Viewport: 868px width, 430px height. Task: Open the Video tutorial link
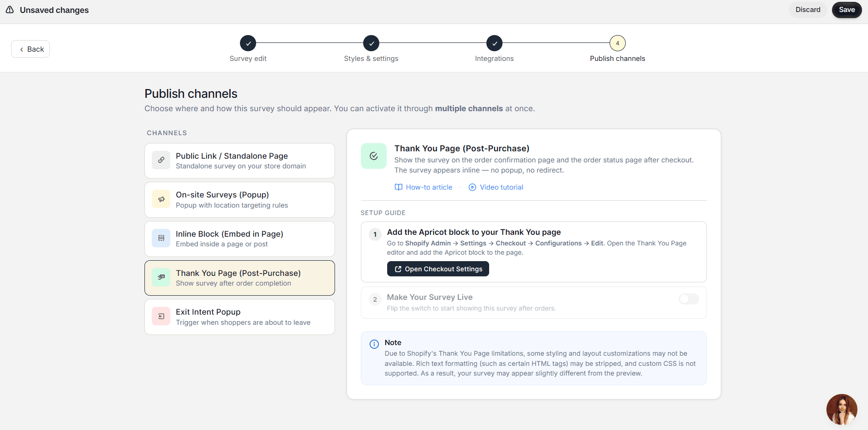502,187
